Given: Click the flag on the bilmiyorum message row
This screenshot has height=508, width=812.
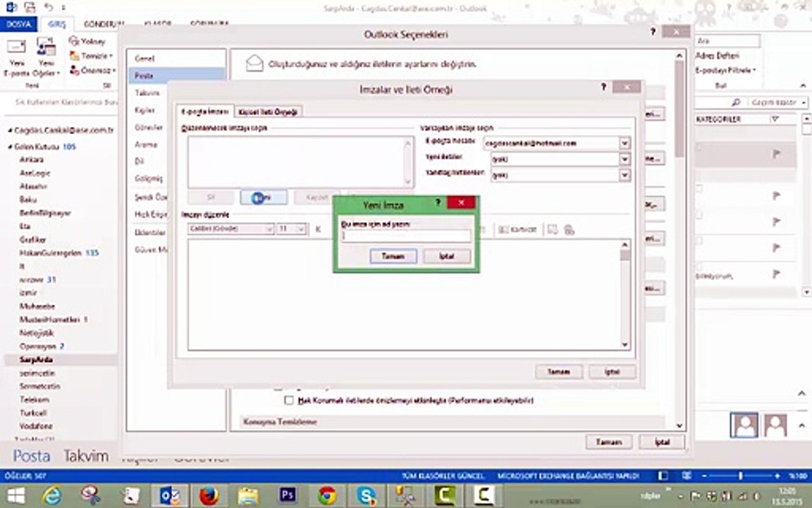Looking at the screenshot, I should pyautogui.click(x=776, y=274).
